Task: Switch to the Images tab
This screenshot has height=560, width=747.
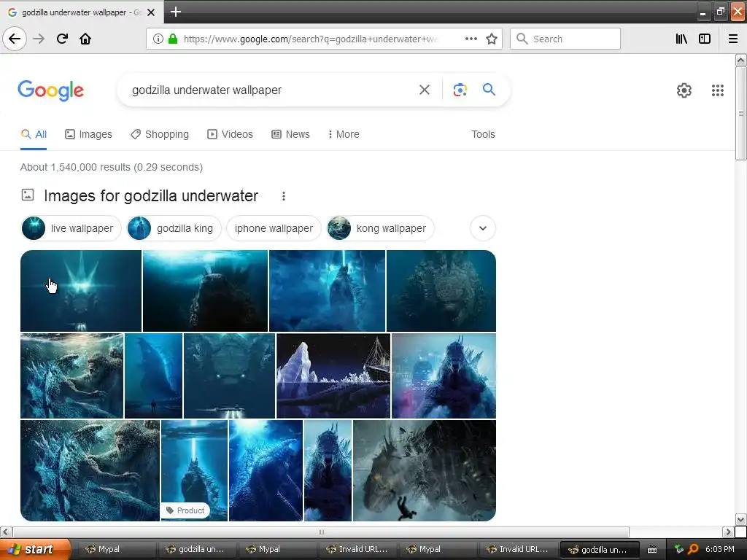Action: pyautogui.click(x=88, y=134)
